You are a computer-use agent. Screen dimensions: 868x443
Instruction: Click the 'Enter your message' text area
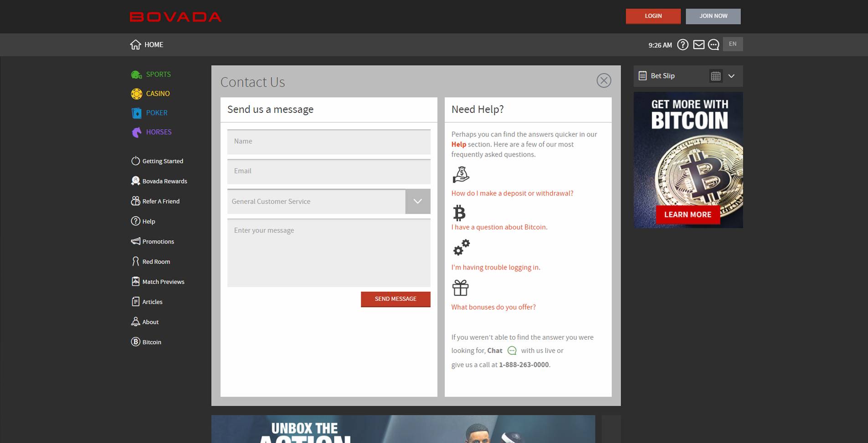(329, 253)
